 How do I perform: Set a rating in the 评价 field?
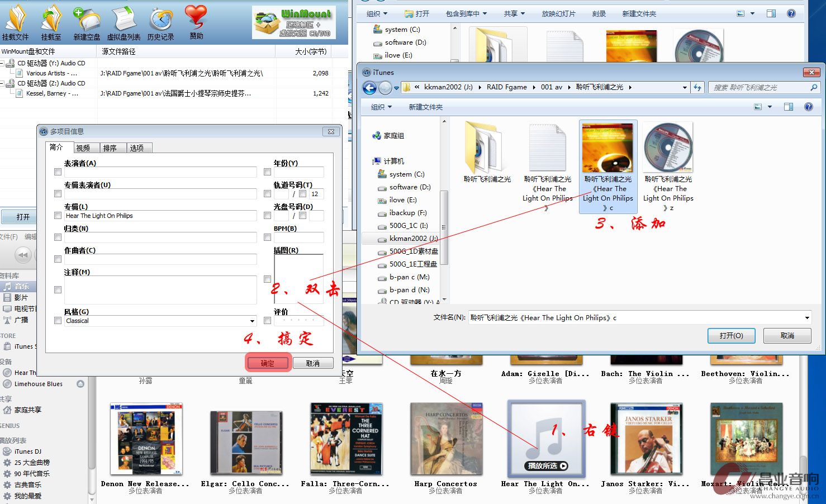click(x=298, y=321)
